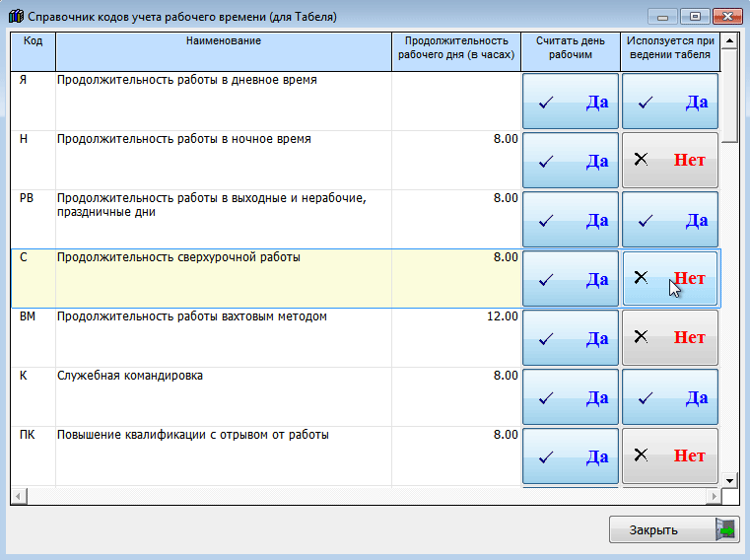Viewport: 750px width, 560px height.
Task: Click the exit door icon on Закрыть
Action: (x=724, y=529)
